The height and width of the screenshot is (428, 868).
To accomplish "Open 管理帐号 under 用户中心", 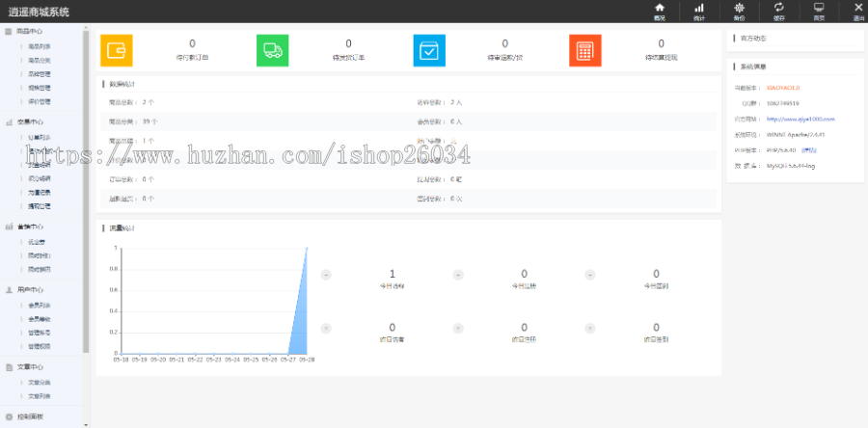I will click(39, 333).
